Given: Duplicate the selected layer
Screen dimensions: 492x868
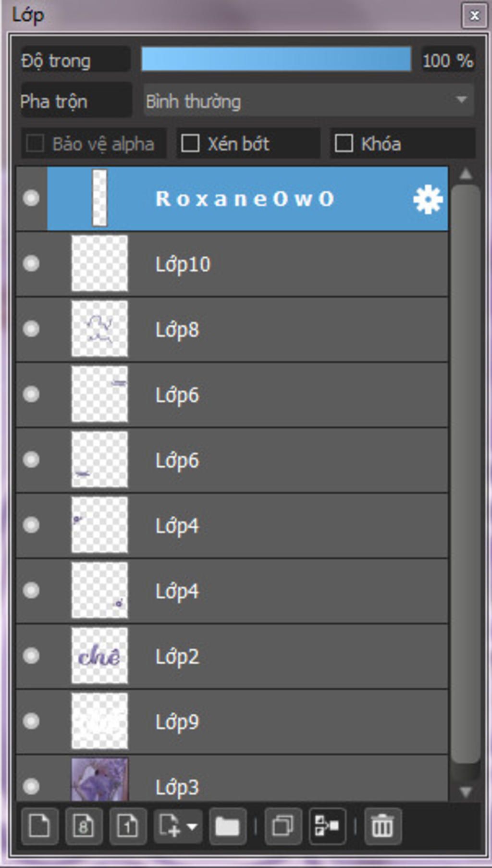Looking at the screenshot, I should pyautogui.click(x=283, y=826).
